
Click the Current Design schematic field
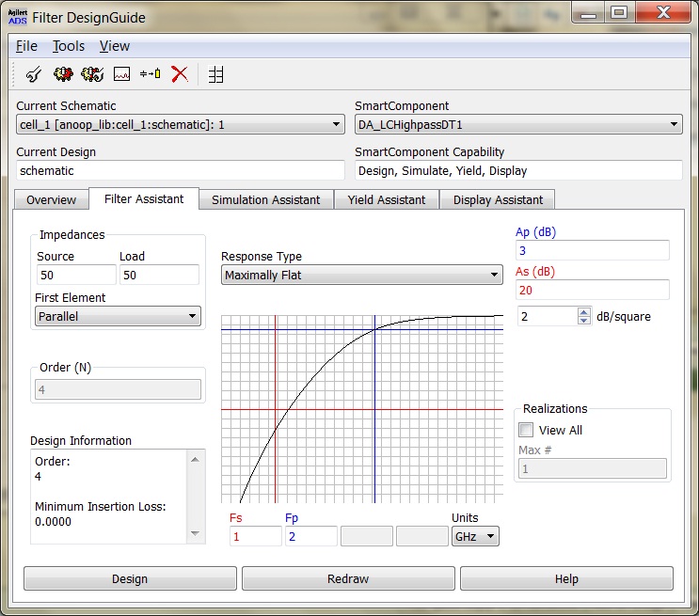click(180, 170)
